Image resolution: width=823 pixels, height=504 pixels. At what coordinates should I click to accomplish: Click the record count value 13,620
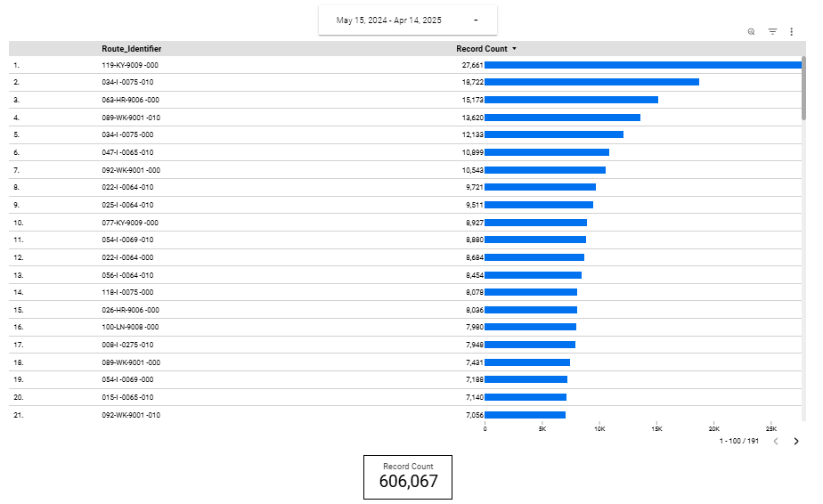[472, 118]
